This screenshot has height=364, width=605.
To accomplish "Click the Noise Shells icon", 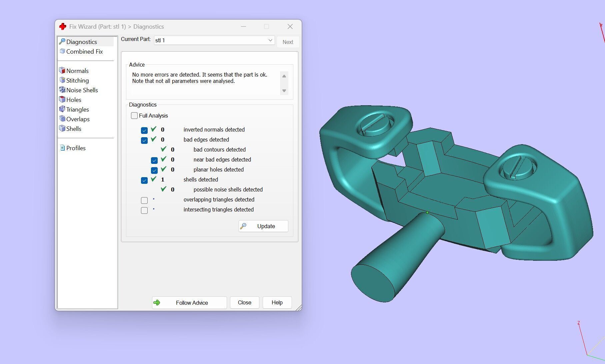I will [62, 90].
